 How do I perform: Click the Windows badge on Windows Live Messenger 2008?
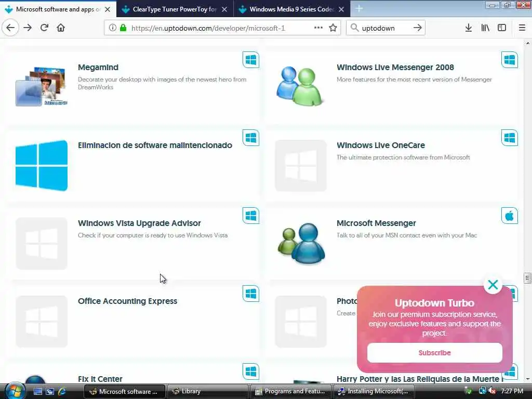click(x=509, y=60)
